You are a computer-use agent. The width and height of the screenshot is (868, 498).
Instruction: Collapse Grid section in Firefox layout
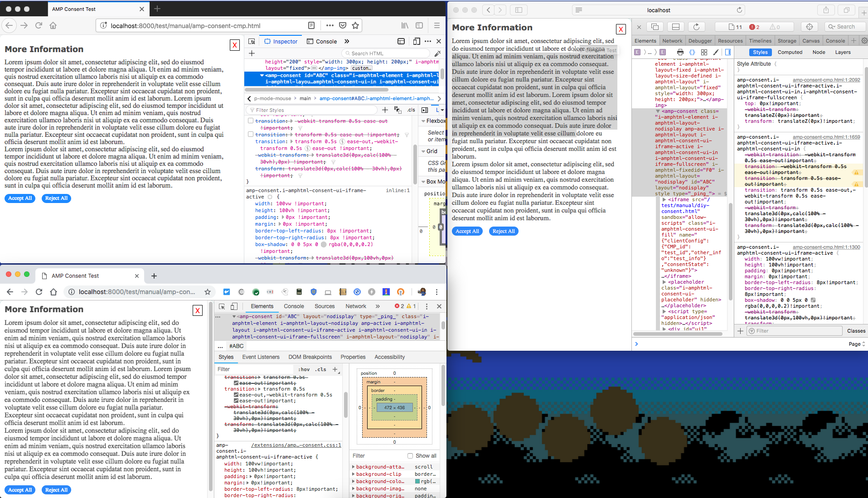pyautogui.click(x=423, y=151)
